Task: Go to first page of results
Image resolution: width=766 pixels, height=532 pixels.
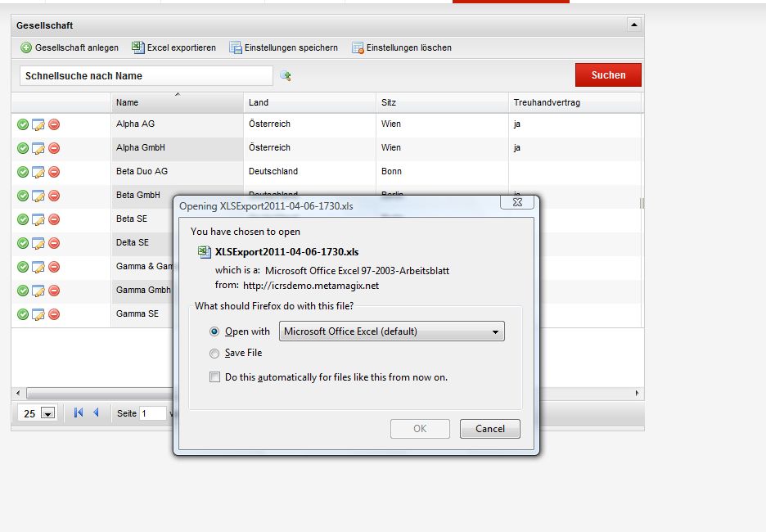Action: click(79, 413)
